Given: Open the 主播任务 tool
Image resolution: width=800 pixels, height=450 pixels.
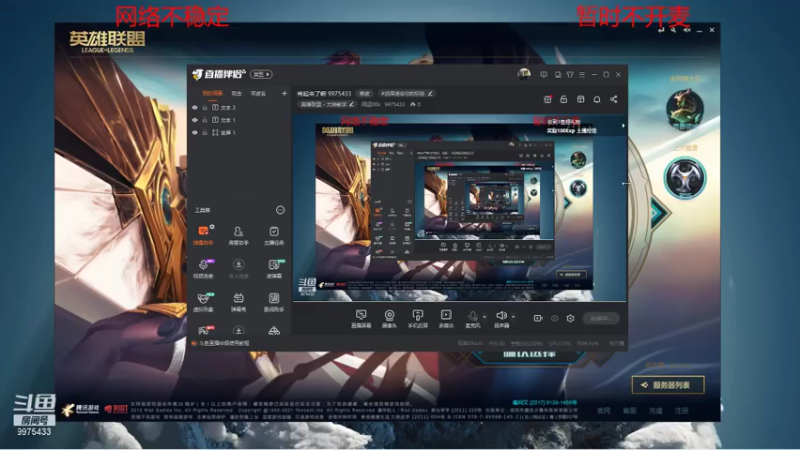Looking at the screenshot, I should pos(274,235).
